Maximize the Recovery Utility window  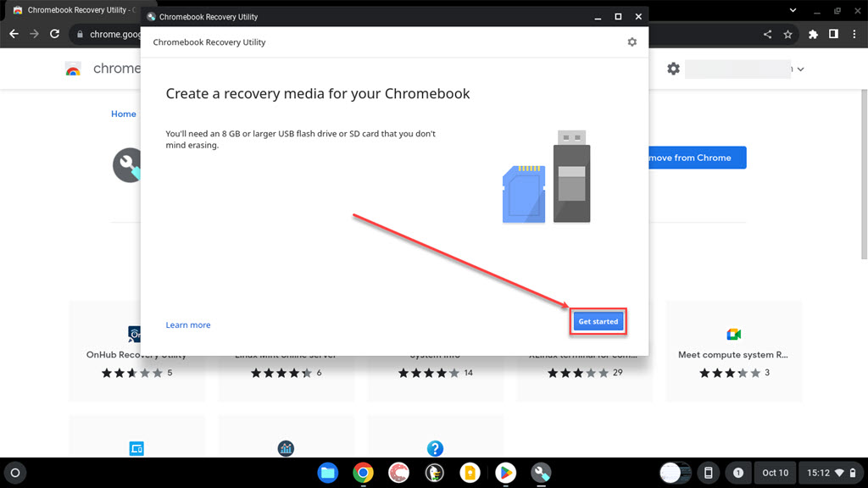[618, 17]
